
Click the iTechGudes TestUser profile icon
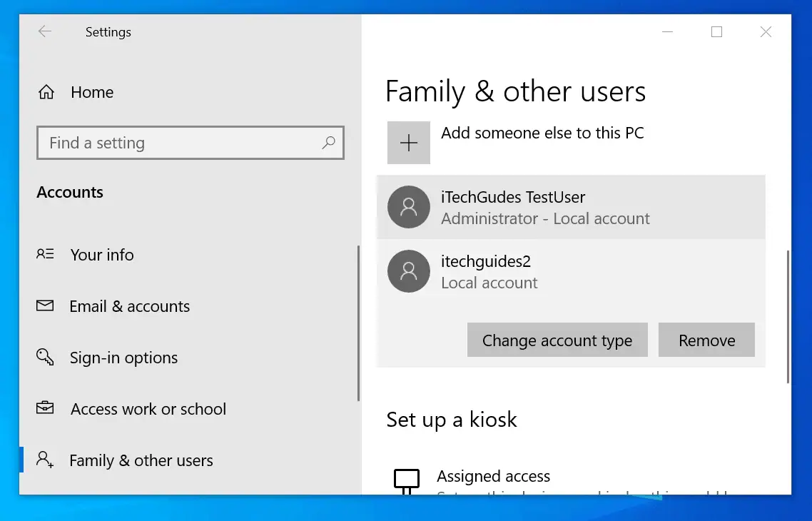click(x=408, y=207)
